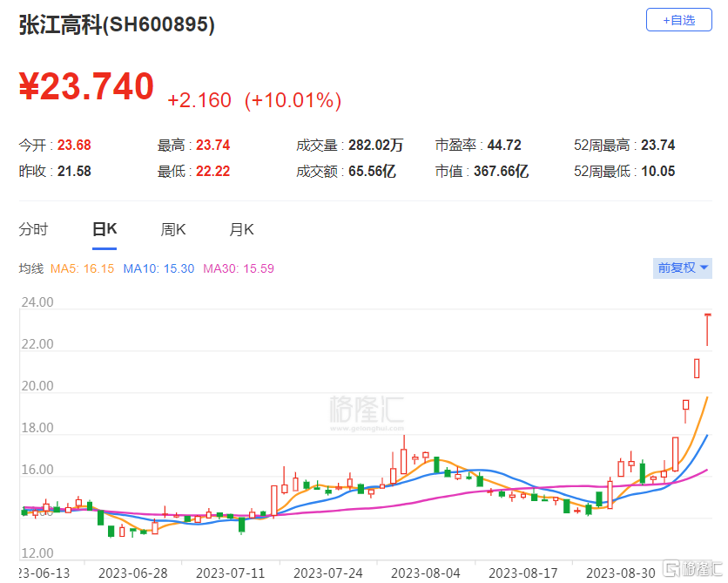
Task: Click the MA10: 15.30 legend
Action: pos(158,268)
